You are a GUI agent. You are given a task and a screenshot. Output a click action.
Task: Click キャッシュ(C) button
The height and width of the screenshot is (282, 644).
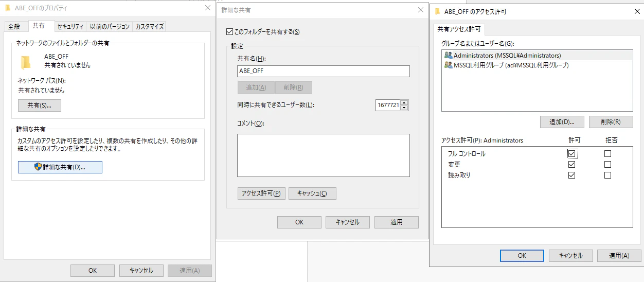pos(312,193)
